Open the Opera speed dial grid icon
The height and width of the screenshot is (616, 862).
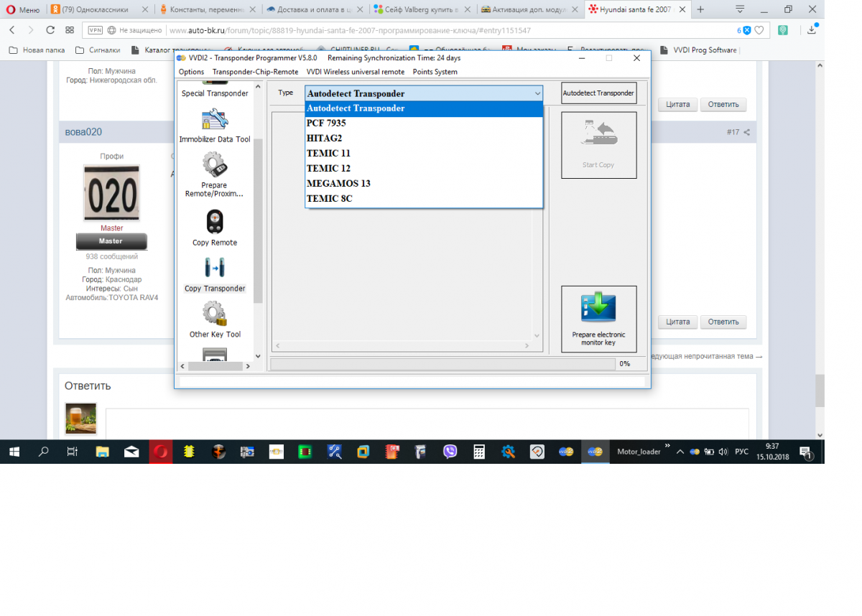coord(70,30)
